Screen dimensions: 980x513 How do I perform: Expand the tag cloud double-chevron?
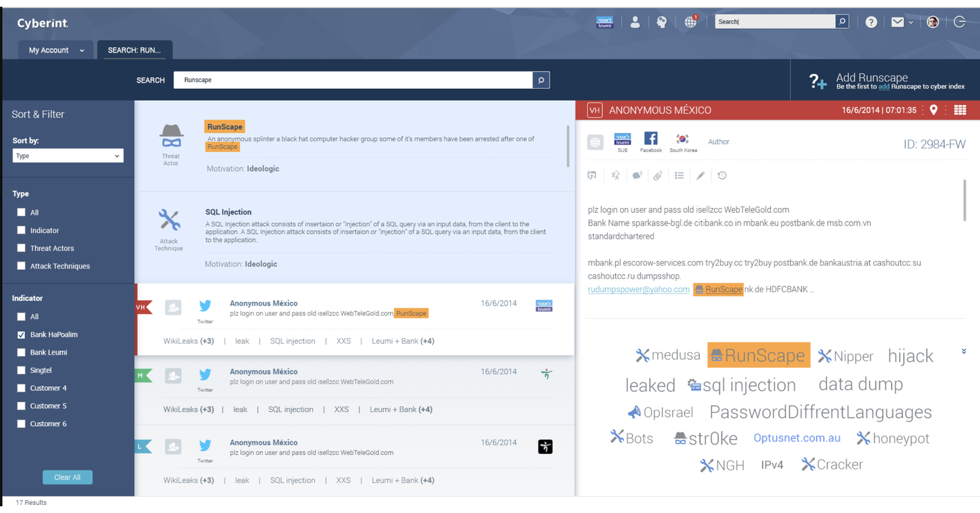[964, 351]
